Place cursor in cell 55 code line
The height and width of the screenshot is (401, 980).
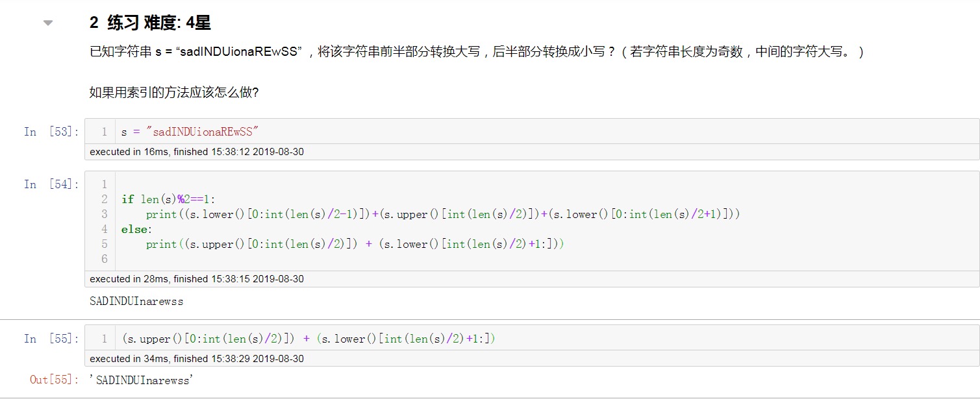(308, 339)
